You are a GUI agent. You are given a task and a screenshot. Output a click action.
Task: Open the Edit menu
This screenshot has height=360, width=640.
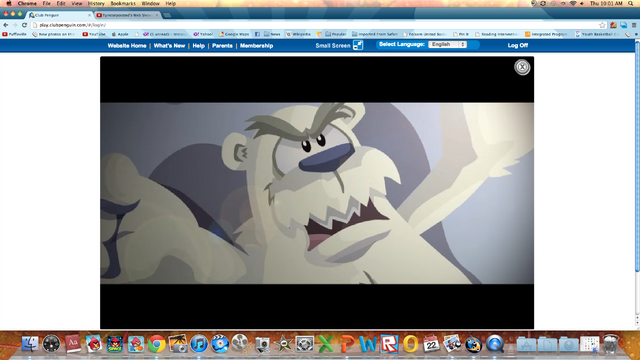(x=61, y=3)
